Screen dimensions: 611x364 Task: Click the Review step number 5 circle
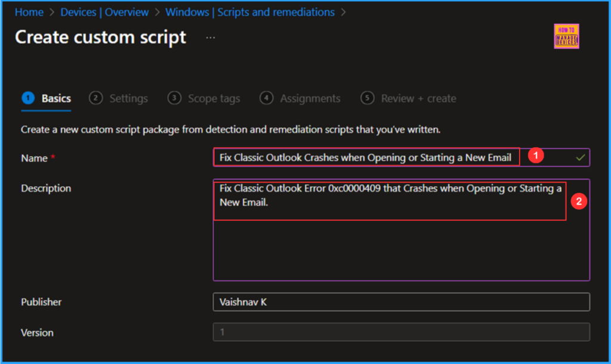click(x=367, y=98)
